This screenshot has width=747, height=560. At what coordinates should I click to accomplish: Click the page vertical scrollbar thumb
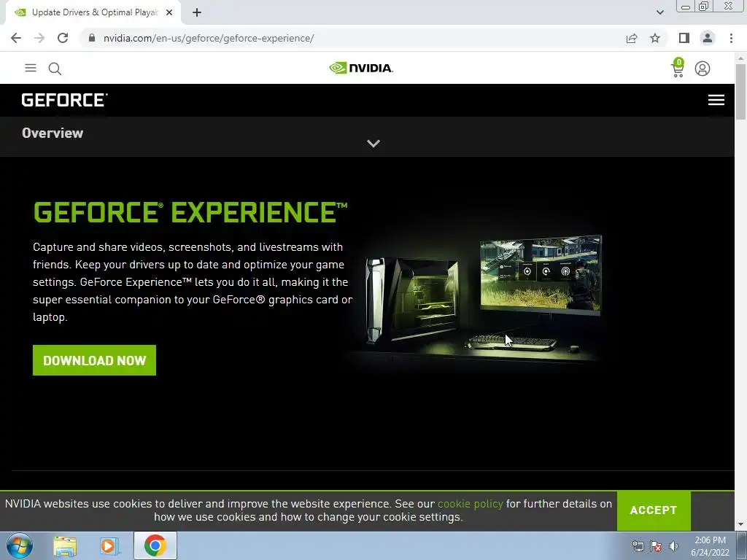point(741,91)
